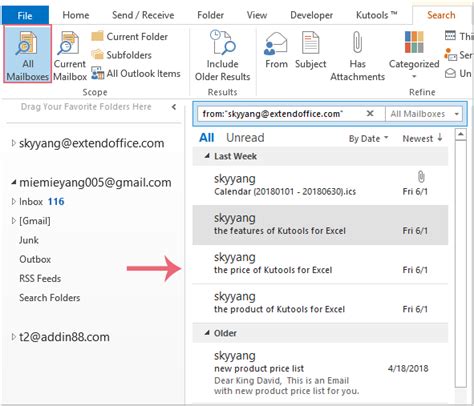
Task: Refine search by From
Action: click(x=276, y=50)
